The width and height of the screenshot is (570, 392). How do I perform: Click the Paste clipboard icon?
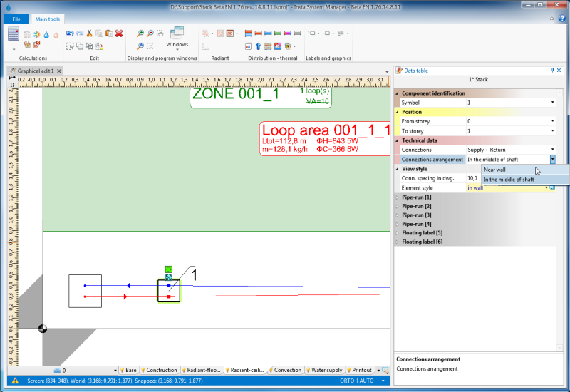tap(109, 33)
